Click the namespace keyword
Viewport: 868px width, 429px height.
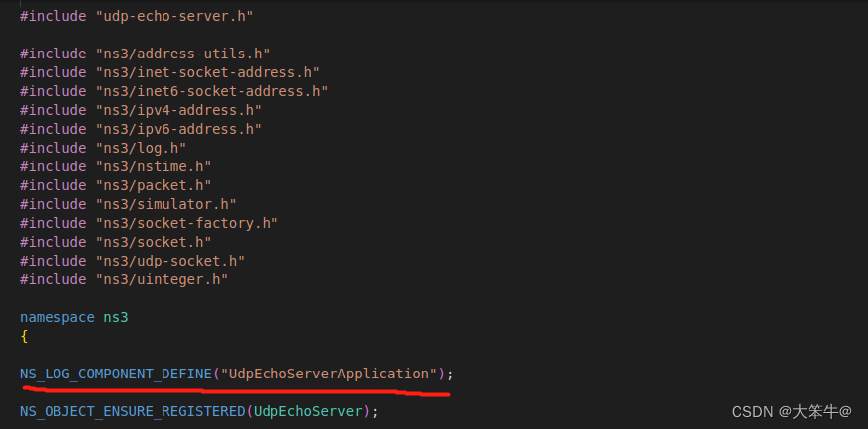point(57,318)
